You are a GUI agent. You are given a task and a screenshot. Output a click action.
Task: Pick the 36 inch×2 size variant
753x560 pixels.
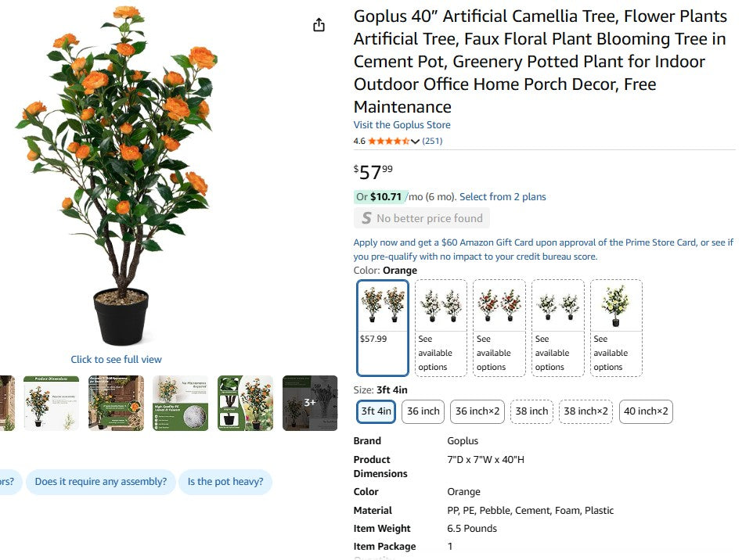pyautogui.click(x=477, y=411)
